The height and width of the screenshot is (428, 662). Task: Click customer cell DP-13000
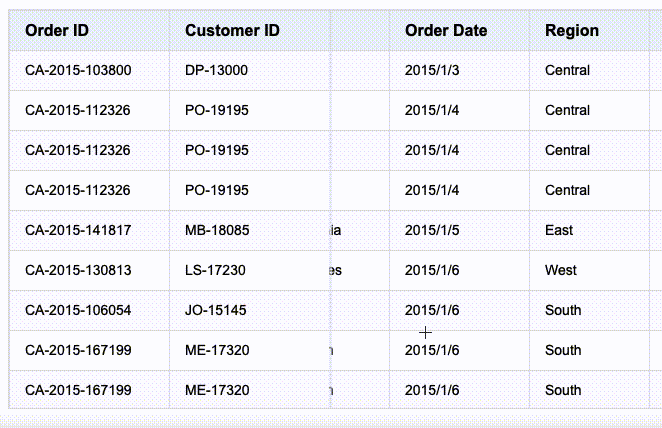click(216, 70)
